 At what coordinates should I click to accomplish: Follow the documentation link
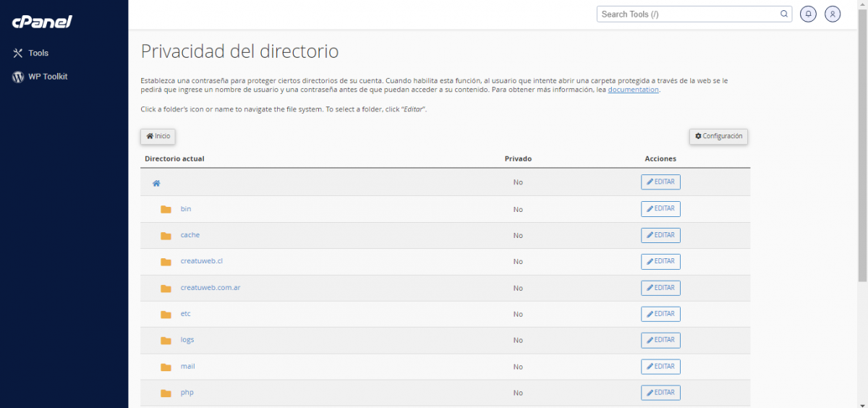click(633, 90)
